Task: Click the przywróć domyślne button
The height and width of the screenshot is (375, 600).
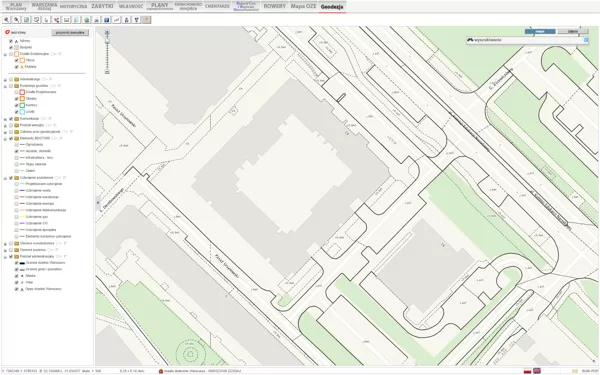Action: (70, 33)
